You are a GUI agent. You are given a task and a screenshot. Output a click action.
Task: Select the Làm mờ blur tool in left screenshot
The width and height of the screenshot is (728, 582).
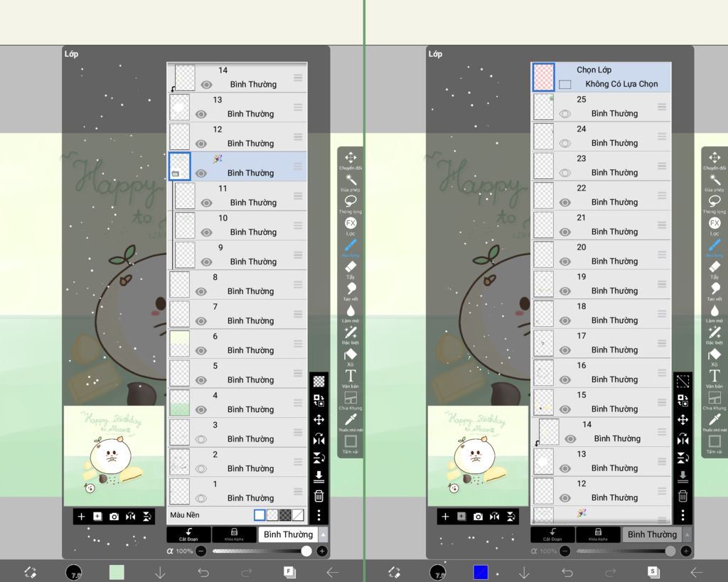(x=350, y=313)
